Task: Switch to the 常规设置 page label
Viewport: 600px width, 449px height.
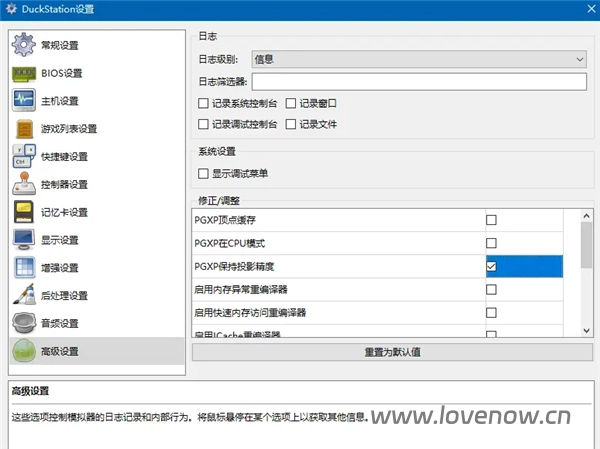Action: [x=60, y=46]
